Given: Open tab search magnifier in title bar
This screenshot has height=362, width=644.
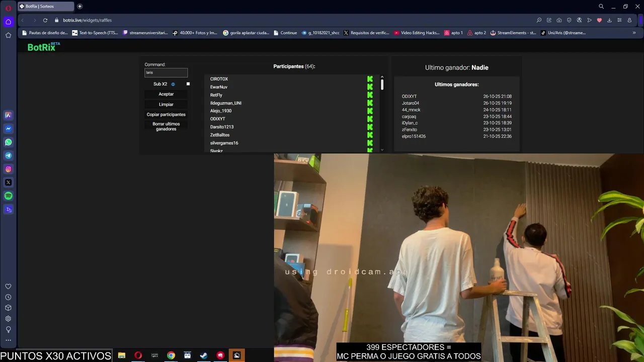Looking at the screenshot, I should (601, 7).
